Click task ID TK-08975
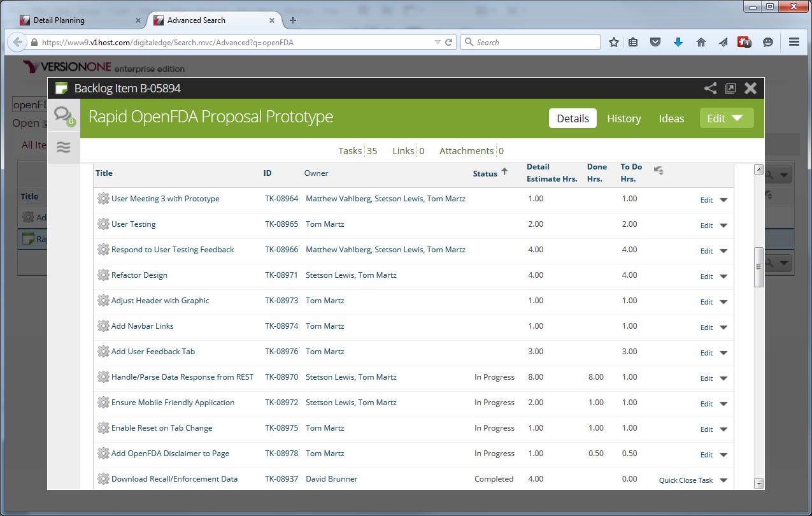Image resolution: width=812 pixels, height=516 pixels. click(x=281, y=428)
